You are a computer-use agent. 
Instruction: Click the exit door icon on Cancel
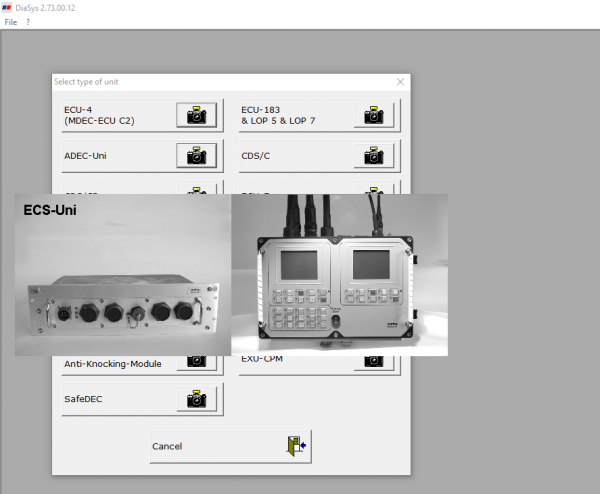pyautogui.click(x=295, y=446)
